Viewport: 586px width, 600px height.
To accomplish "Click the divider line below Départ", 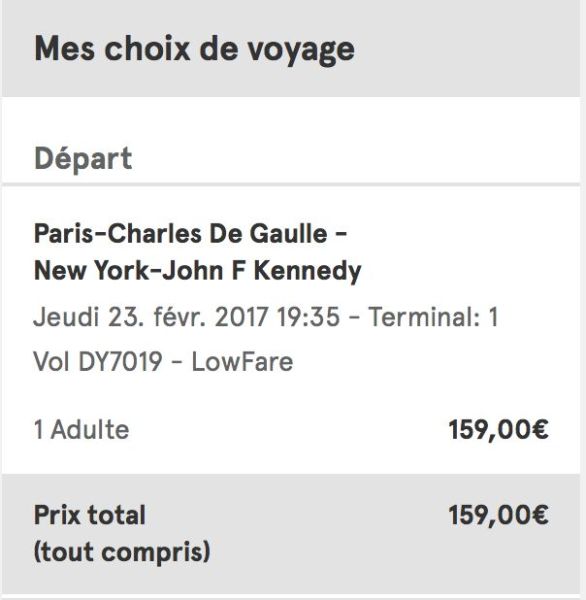I will click(291, 185).
